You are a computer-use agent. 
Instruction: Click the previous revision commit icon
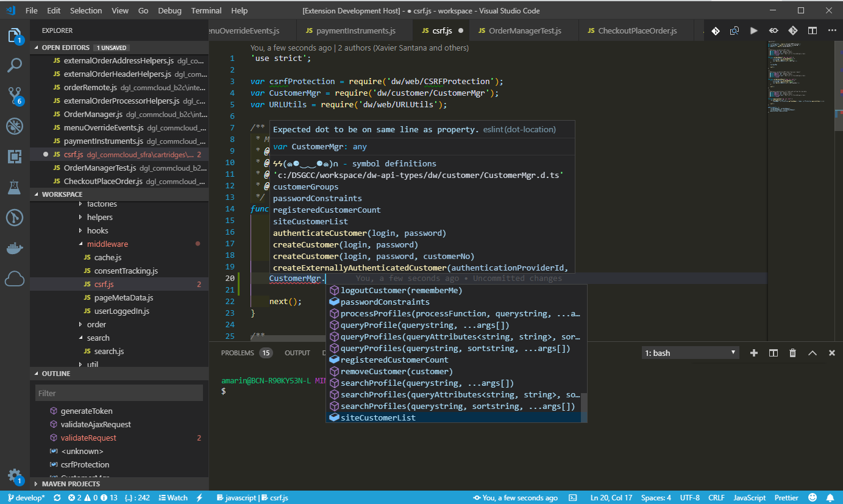coord(774,30)
